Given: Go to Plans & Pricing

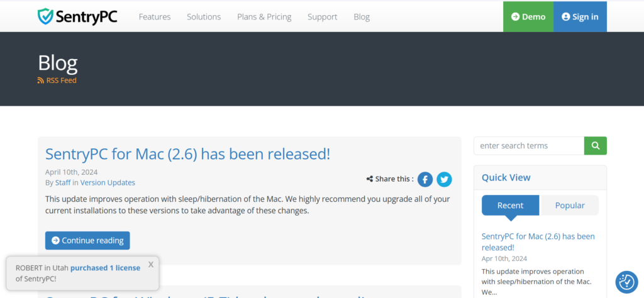Looking at the screenshot, I should tap(264, 17).
